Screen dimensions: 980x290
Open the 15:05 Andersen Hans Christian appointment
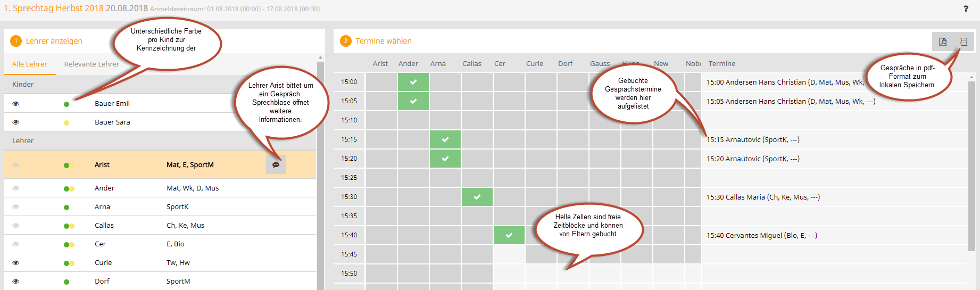[x=791, y=101]
